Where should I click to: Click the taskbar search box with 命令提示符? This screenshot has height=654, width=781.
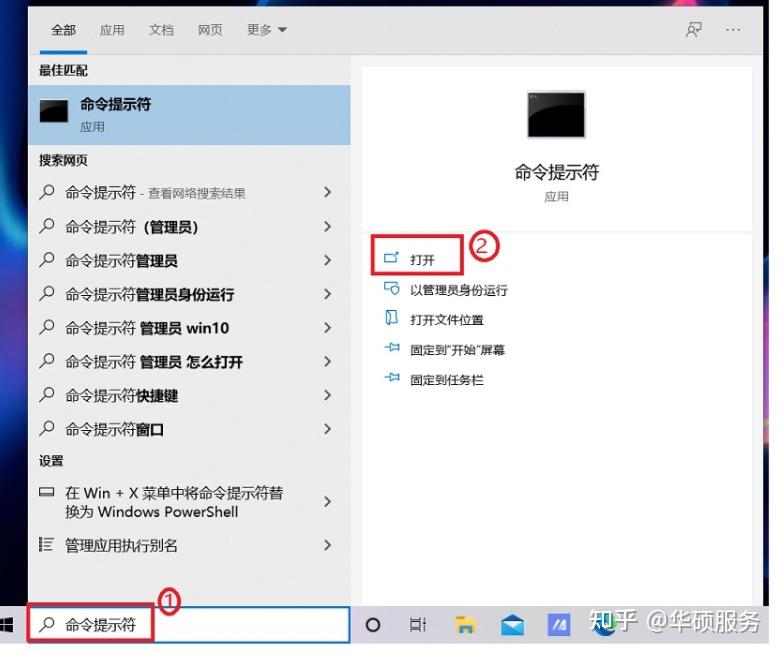[x=189, y=625]
